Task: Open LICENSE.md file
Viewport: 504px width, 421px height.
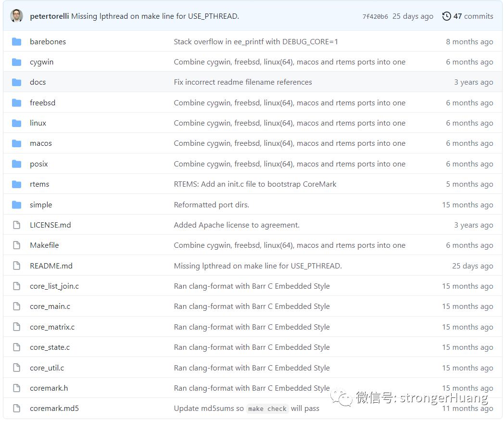Action: pyautogui.click(x=50, y=225)
